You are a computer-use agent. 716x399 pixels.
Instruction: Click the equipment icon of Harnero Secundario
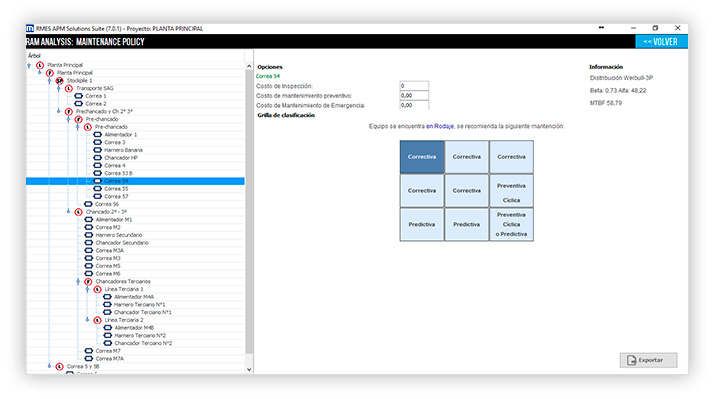pyautogui.click(x=89, y=236)
